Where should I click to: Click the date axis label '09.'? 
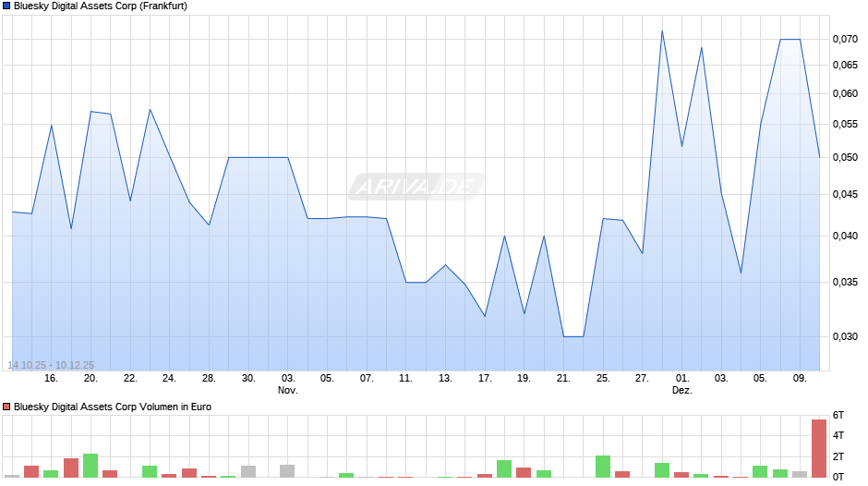tap(800, 378)
